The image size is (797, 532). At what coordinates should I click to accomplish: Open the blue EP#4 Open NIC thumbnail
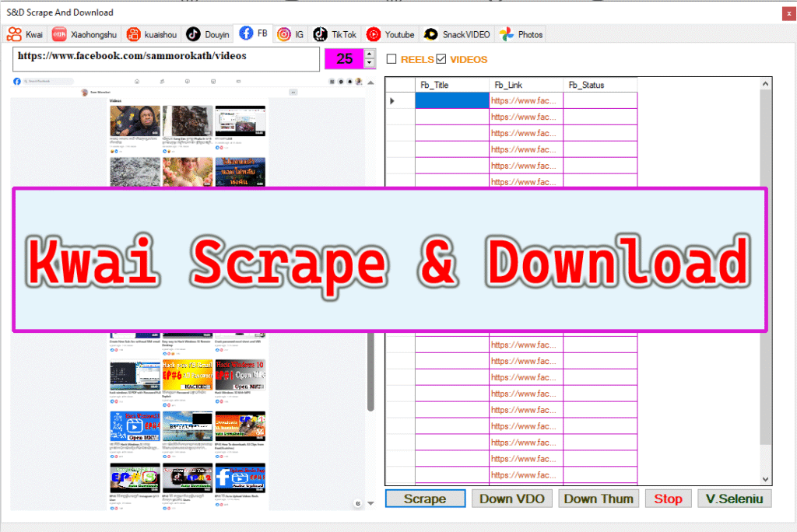click(135, 426)
